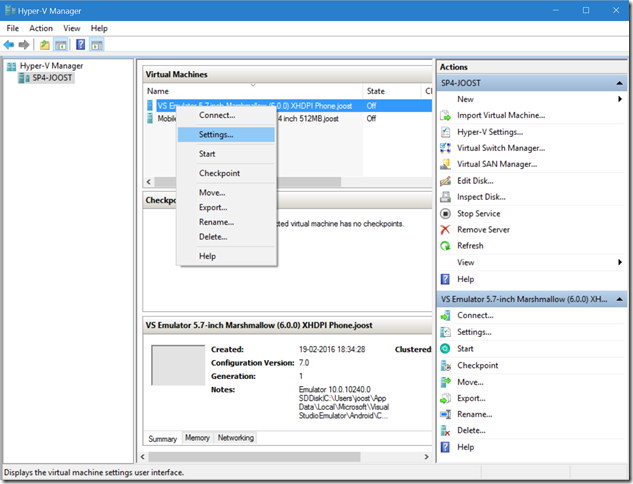Click the Export icon in Actions pane
This screenshot has width=633, height=484.
pyautogui.click(x=445, y=398)
